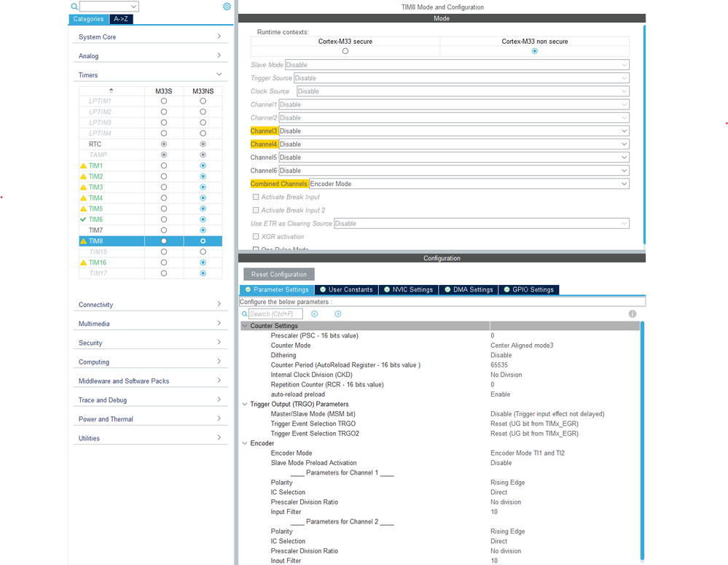Expand the Connectivity category
The height and width of the screenshot is (565, 728).
[150, 305]
